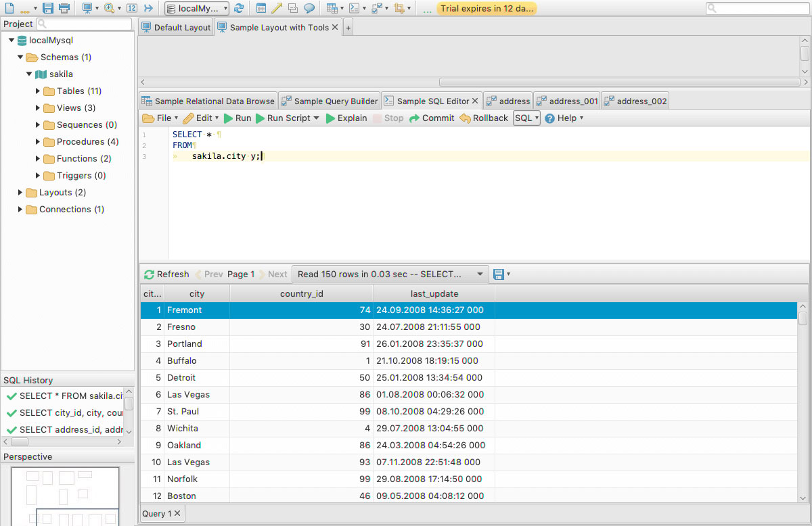Select the Functions (2) tree item
812x526 pixels.
(x=78, y=159)
